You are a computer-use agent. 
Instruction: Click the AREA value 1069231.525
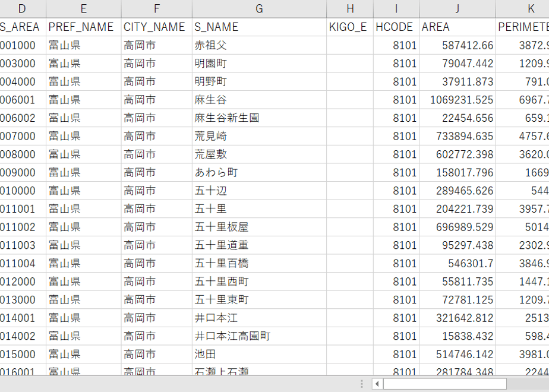pyautogui.click(x=457, y=100)
